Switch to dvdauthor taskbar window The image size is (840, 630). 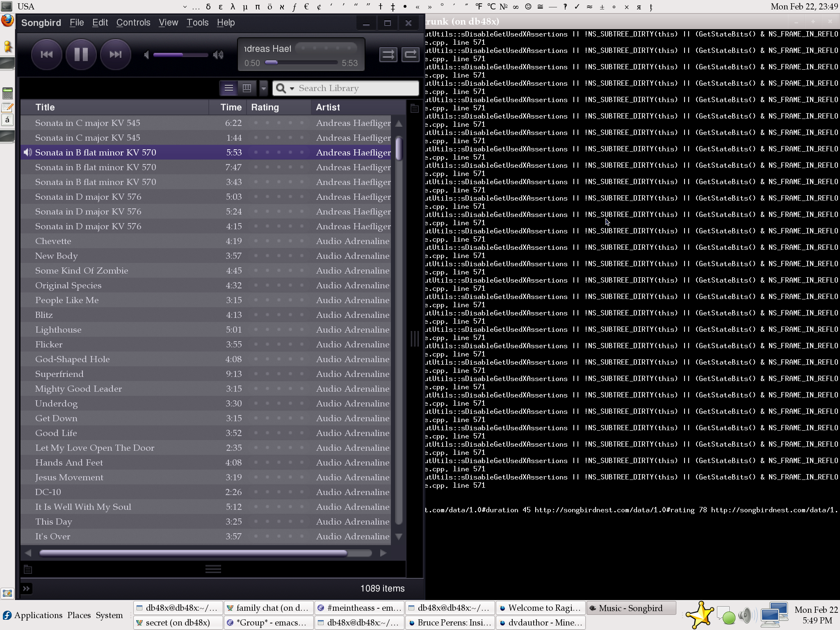click(x=541, y=623)
